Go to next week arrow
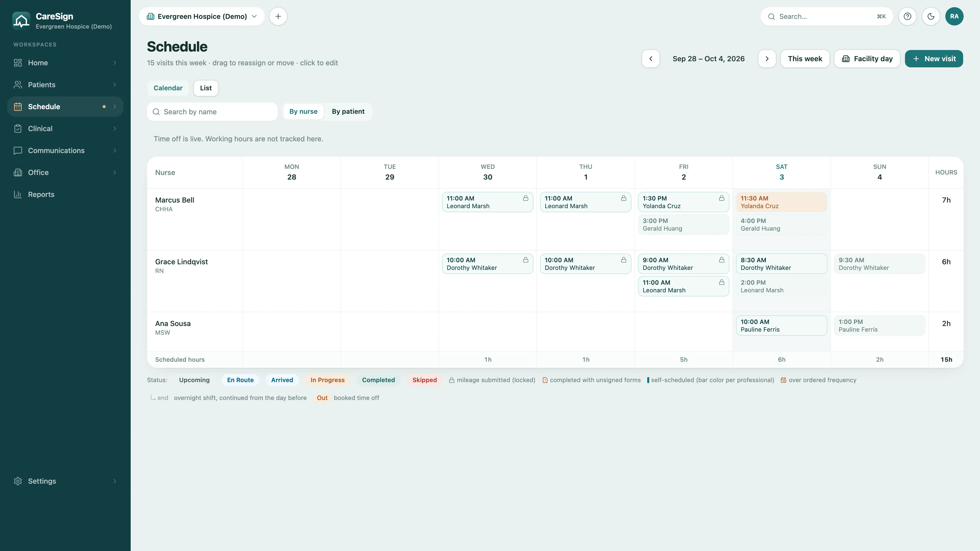Viewport: 980px width, 551px height. click(767, 59)
